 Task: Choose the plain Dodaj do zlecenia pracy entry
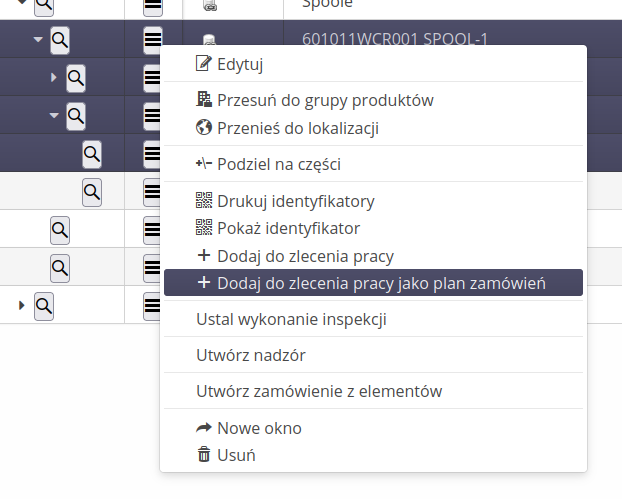(305, 256)
